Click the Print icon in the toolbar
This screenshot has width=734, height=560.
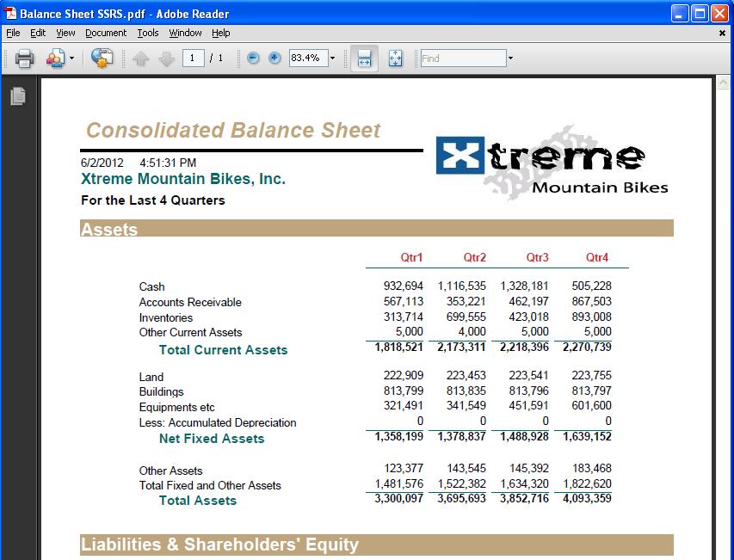24,58
